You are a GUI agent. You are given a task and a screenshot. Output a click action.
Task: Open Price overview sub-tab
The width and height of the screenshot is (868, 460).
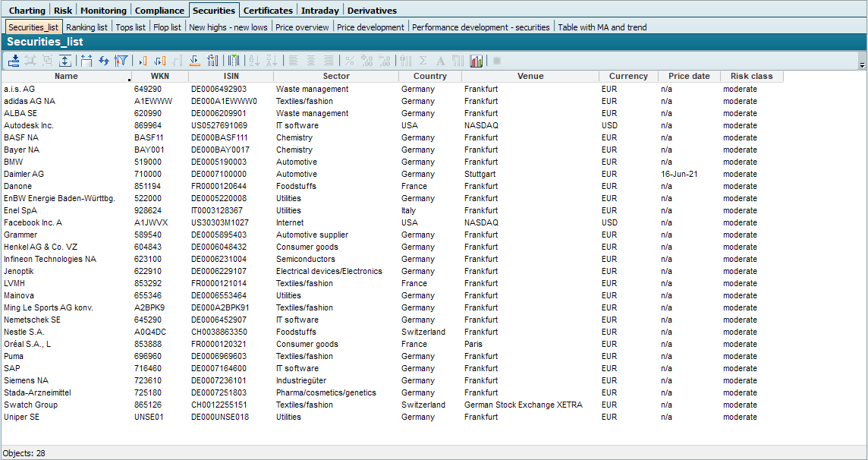tap(302, 27)
